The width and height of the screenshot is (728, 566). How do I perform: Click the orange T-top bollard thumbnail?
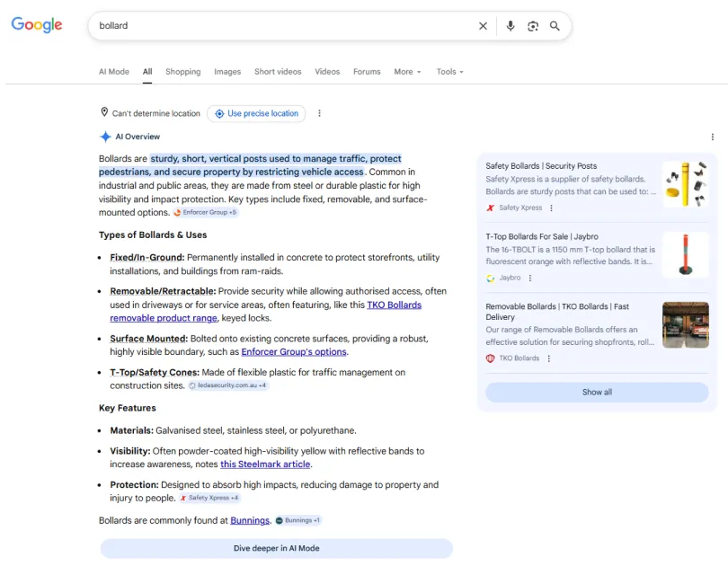tap(686, 255)
